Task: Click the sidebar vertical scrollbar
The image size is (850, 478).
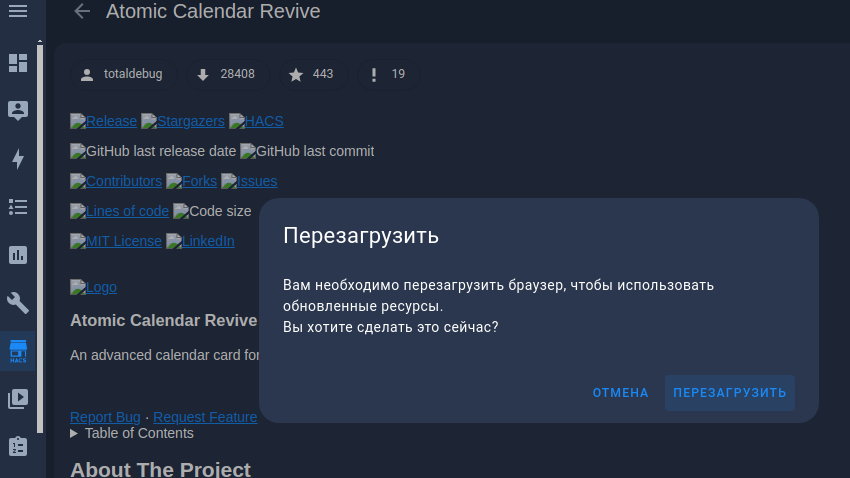Action: 40,238
